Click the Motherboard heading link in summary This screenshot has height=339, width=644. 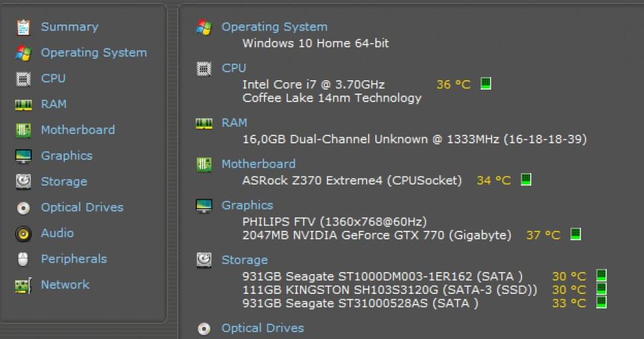(x=258, y=164)
